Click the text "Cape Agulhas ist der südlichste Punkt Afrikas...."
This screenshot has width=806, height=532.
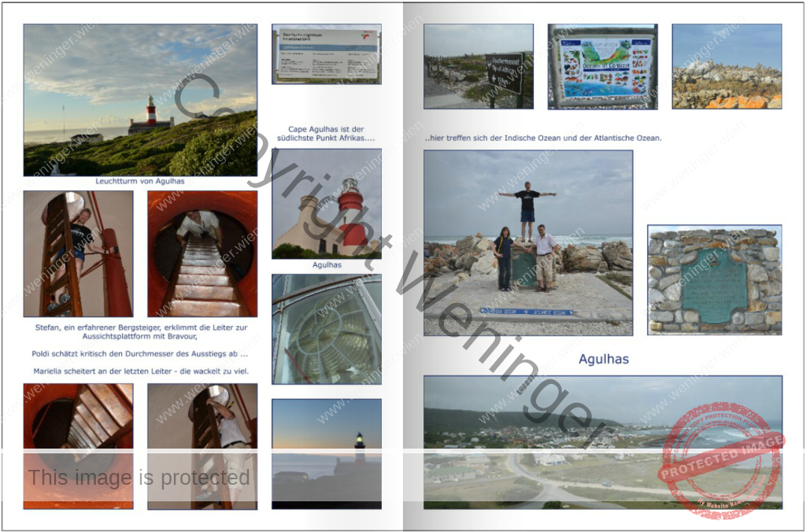[x=326, y=134]
